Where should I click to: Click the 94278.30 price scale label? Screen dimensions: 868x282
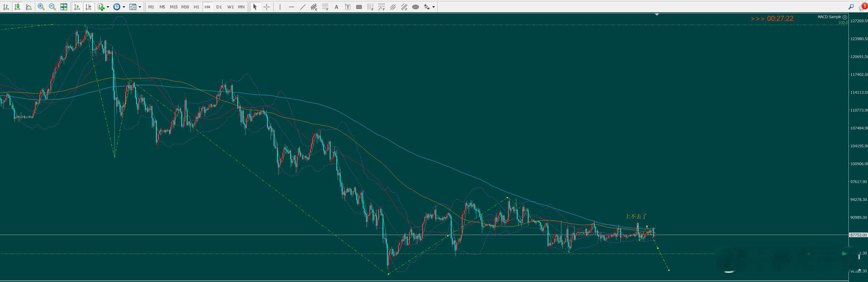[859, 200]
